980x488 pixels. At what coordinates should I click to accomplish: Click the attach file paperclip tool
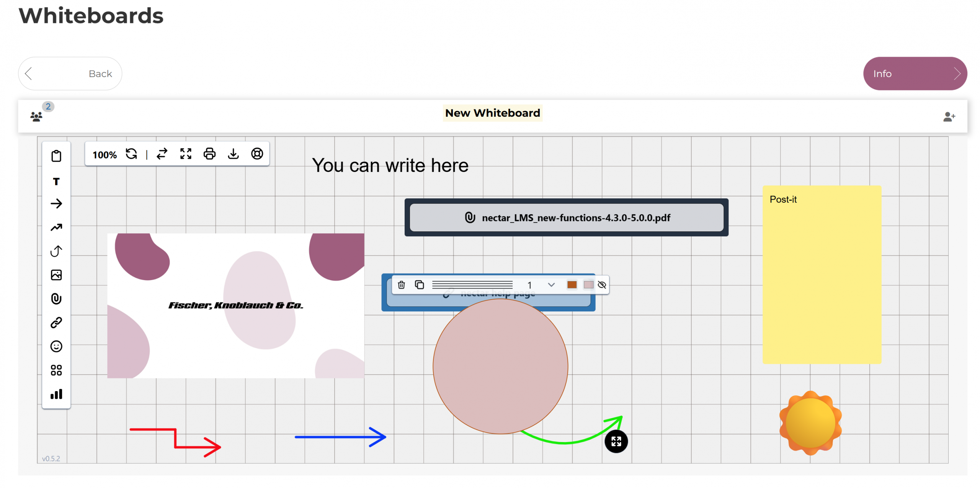click(x=56, y=299)
